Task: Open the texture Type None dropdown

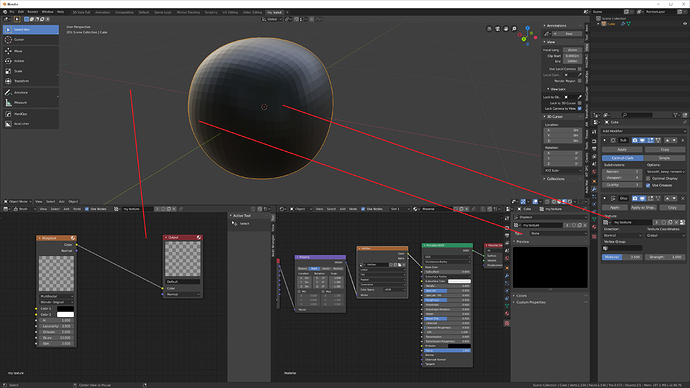Action: pos(558,233)
